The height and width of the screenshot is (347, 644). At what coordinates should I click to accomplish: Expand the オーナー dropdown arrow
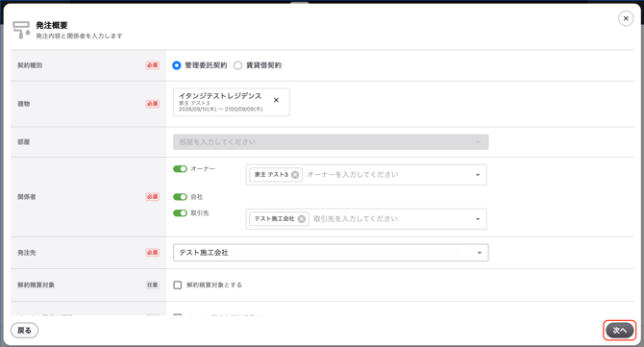478,175
